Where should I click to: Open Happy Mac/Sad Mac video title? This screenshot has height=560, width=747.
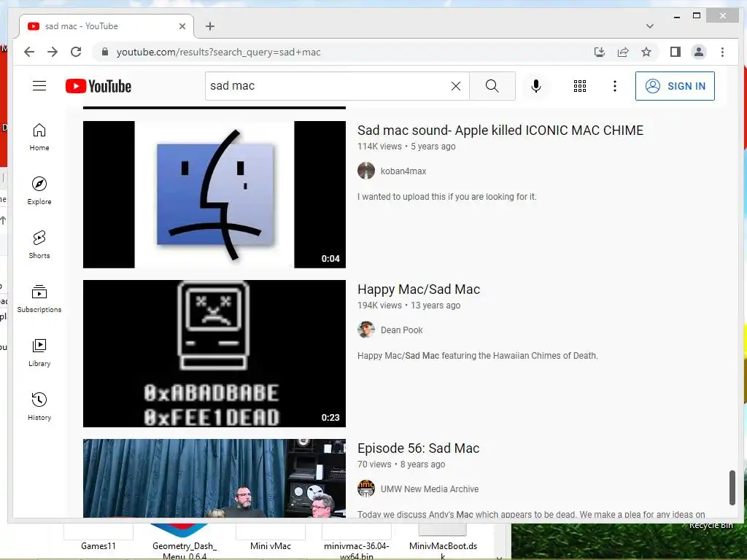click(x=419, y=289)
